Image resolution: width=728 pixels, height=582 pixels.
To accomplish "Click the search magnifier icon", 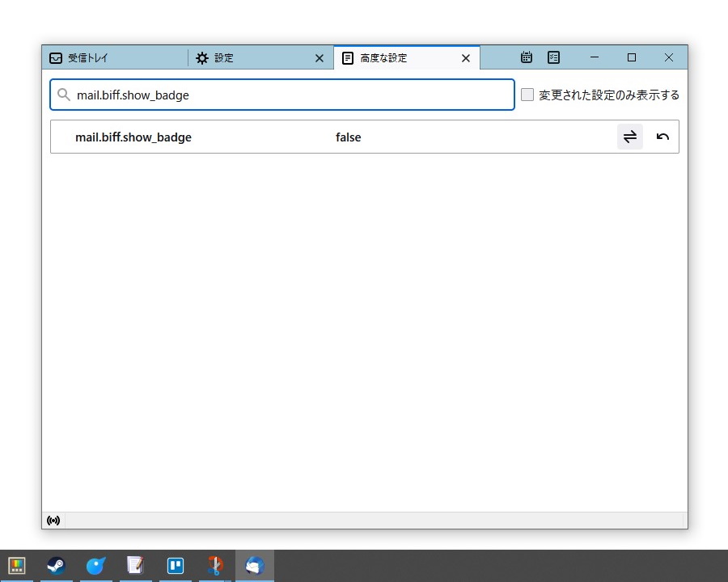I will pyautogui.click(x=64, y=95).
